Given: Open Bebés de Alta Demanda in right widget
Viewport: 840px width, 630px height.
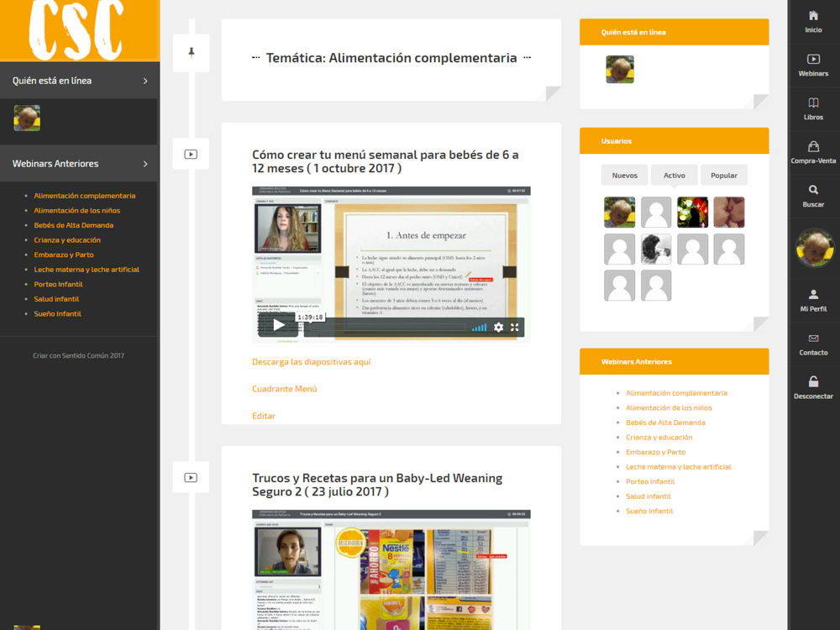Looking at the screenshot, I should pos(665,423).
